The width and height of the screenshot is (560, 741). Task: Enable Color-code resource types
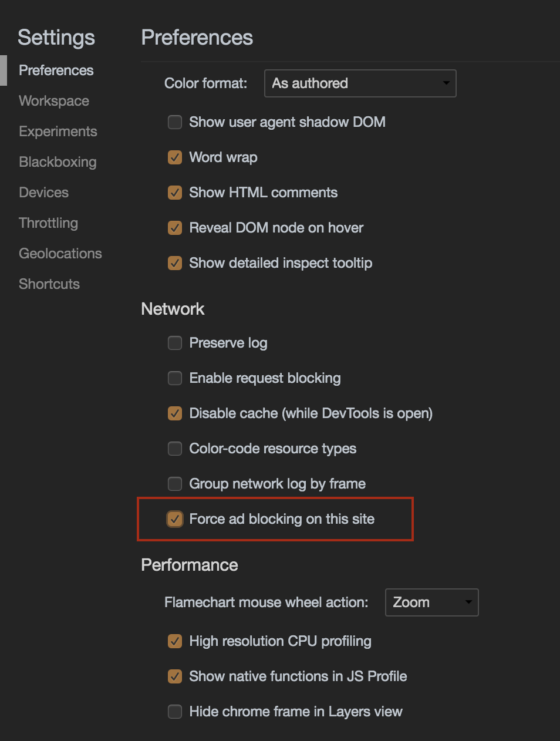(175, 449)
